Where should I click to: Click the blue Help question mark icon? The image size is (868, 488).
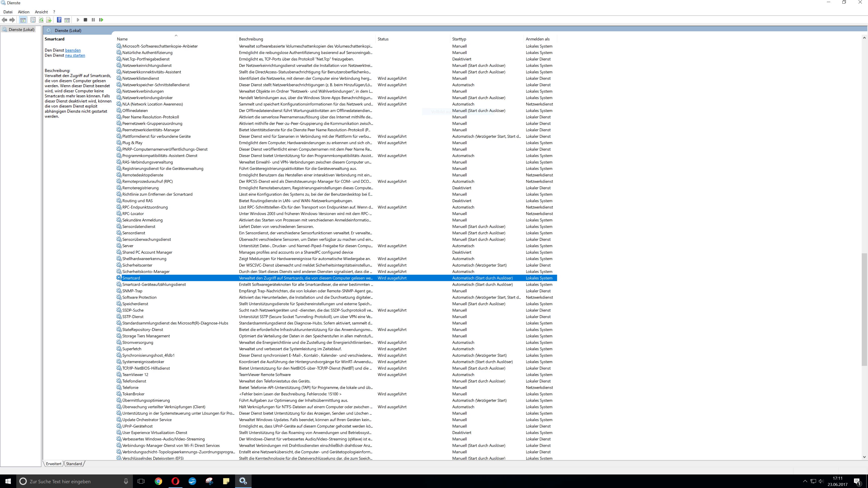pos(59,20)
